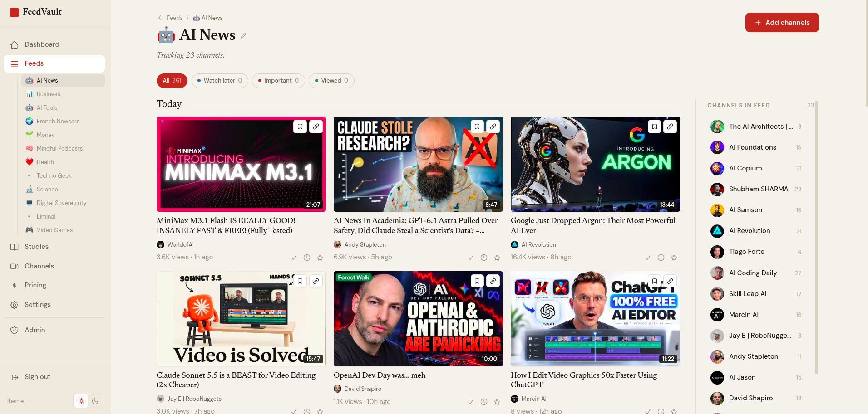Select Tiago Forte channel in list
Screen dimensions: 868x414
(756, 252)
